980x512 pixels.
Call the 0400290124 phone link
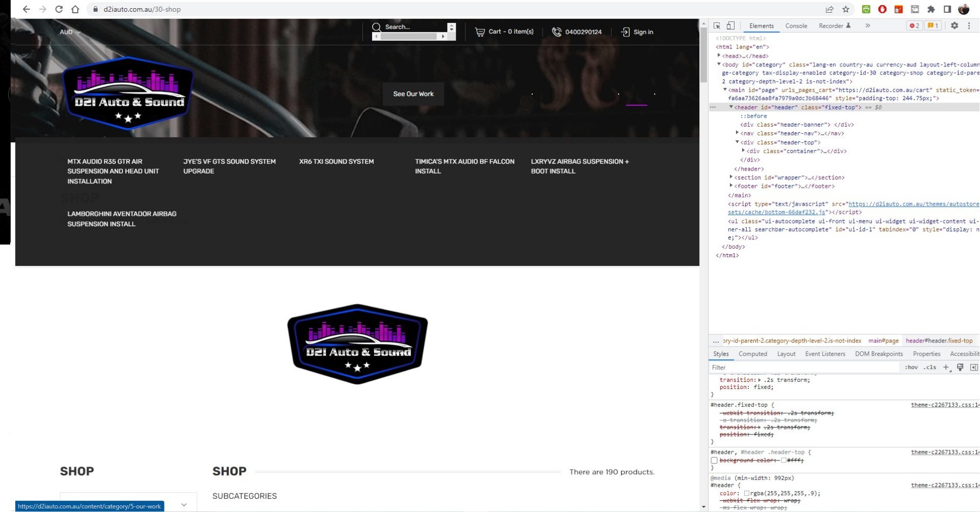(577, 32)
